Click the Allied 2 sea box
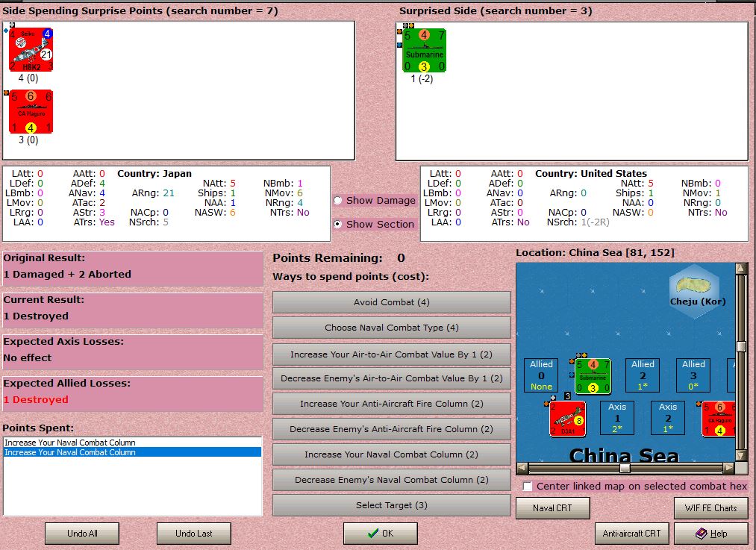 click(x=643, y=375)
